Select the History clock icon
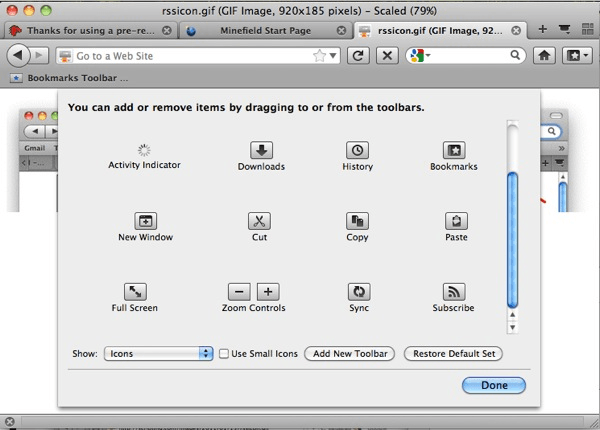The height and width of the screenshot is (430, 600). 357,151
